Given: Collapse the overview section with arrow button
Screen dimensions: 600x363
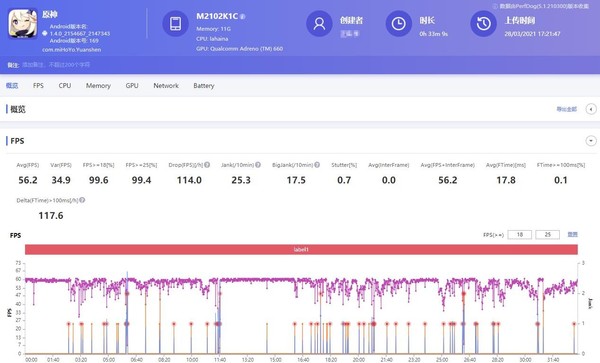Looking at the screenshot, I should pyautogui.click(x=591, y=109).
